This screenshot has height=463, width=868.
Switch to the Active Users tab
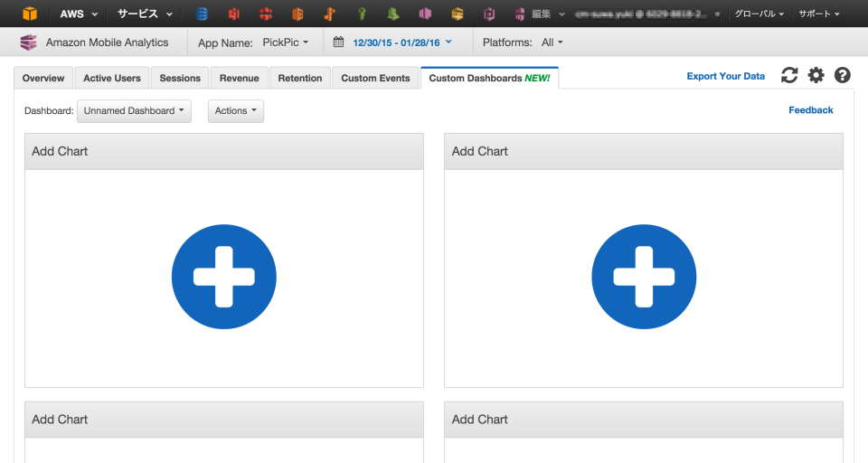(x=112, y=78)
